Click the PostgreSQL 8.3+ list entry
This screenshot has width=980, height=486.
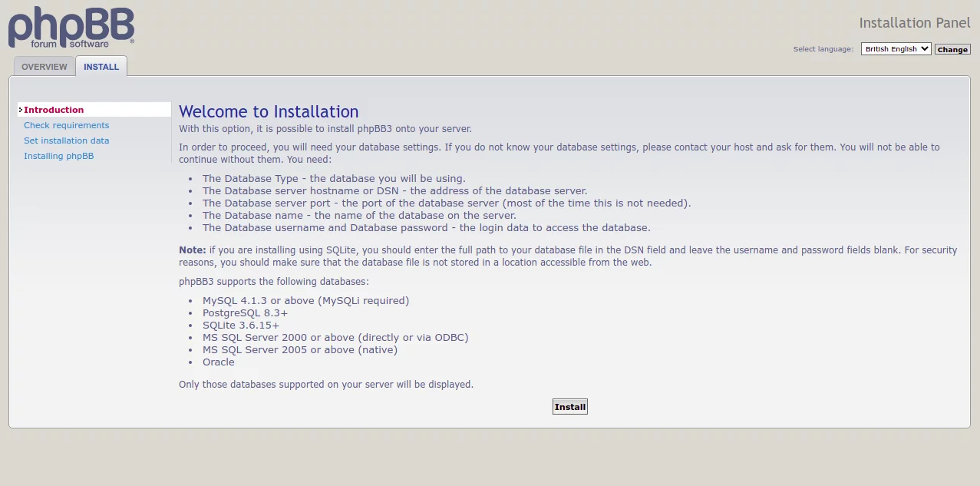245,313
